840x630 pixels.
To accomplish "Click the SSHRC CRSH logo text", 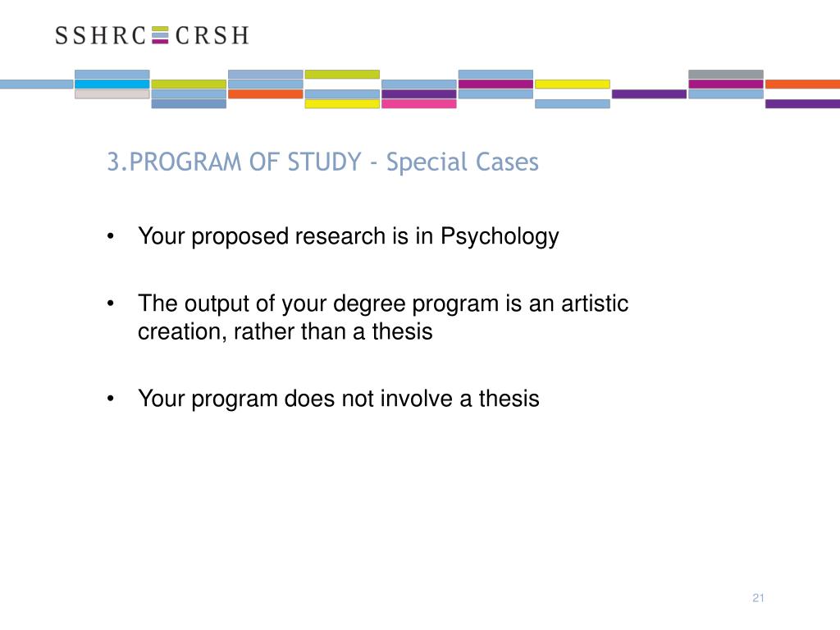I will [152, 35].
